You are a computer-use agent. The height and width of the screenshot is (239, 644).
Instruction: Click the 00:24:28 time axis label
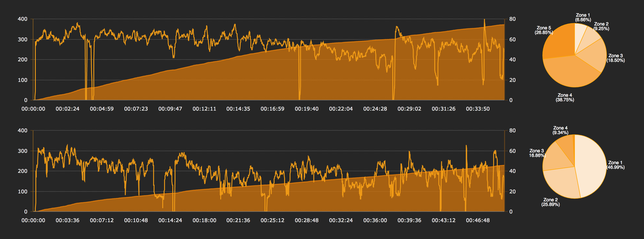375,109
